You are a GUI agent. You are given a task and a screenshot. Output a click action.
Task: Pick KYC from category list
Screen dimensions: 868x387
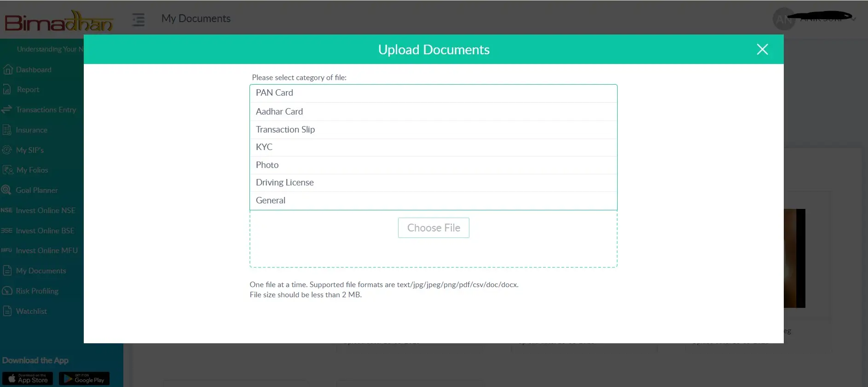tap(433, 147)
